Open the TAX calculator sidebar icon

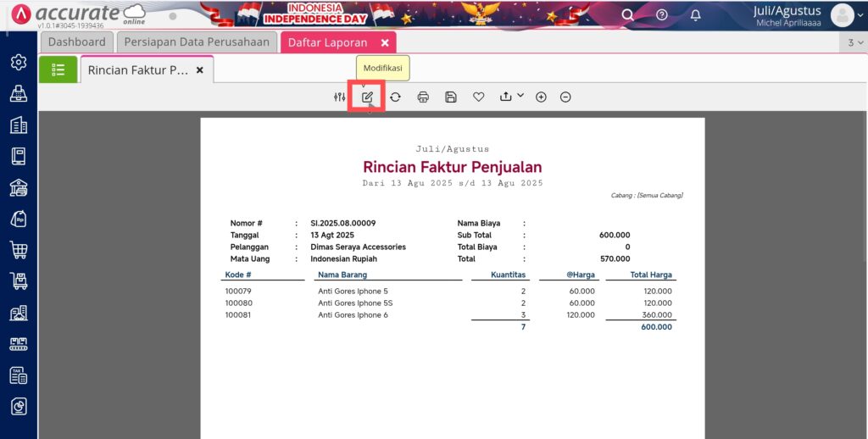click(x=19, y=375)
